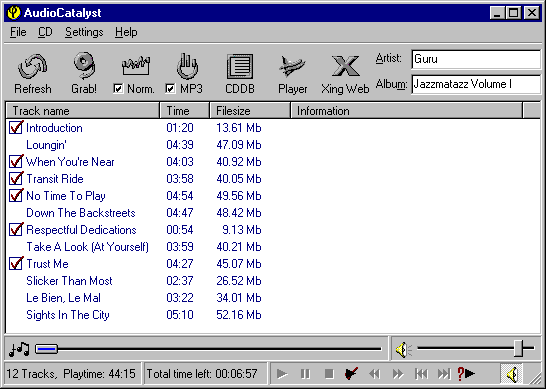Click the stop button
Image resolution: width=546 pixels, height=389 pixels.
[329, 374]
